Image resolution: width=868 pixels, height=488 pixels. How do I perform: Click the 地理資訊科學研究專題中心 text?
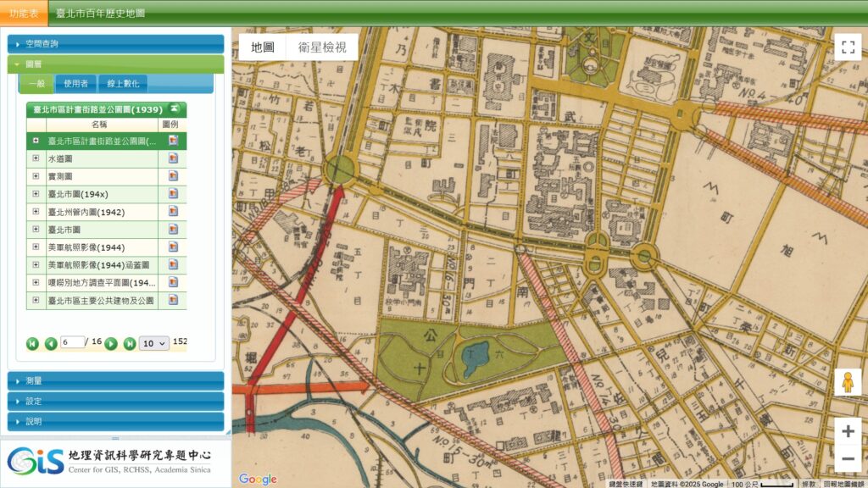point(140,455)
